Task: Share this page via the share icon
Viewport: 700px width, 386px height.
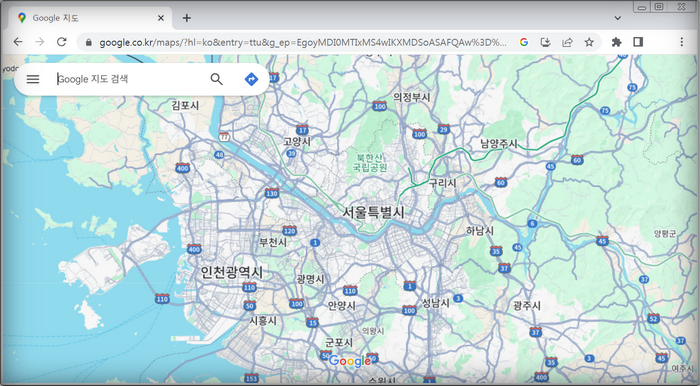Action: point(567,42)
